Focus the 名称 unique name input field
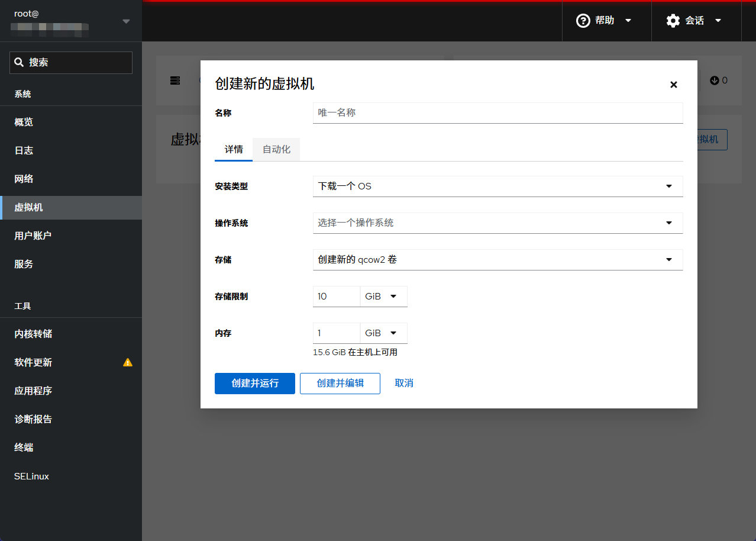This screenshot has width=756, height=541. [497, 112]
